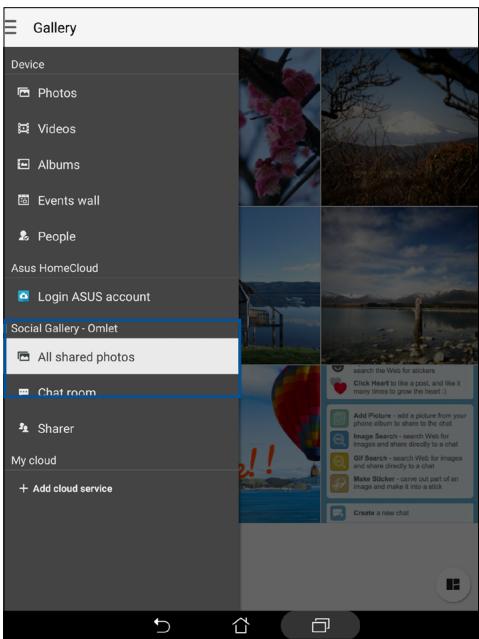The image size is (479, 639).
Task: Tap the Android back navigation icon
Action: (x=161, y=625)
